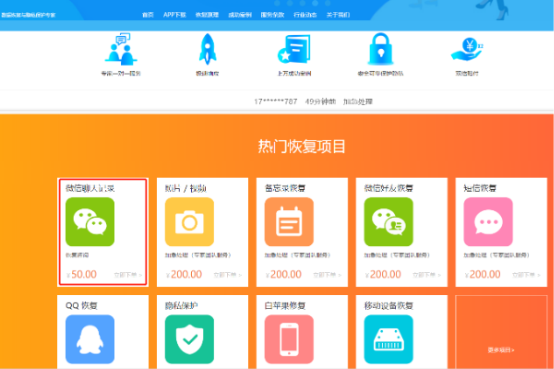
Task: Click the rocket fast-response icon
Action: [x=207, y=49]
